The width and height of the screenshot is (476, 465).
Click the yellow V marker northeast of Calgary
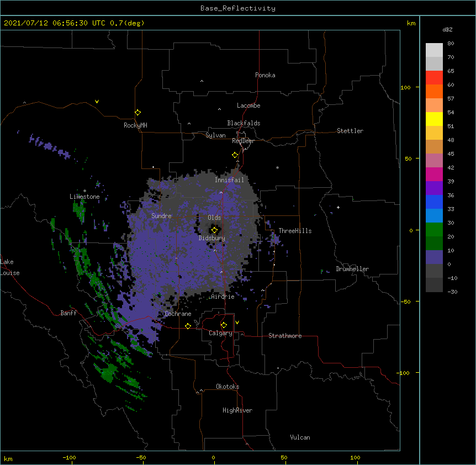tap(237, 323)
